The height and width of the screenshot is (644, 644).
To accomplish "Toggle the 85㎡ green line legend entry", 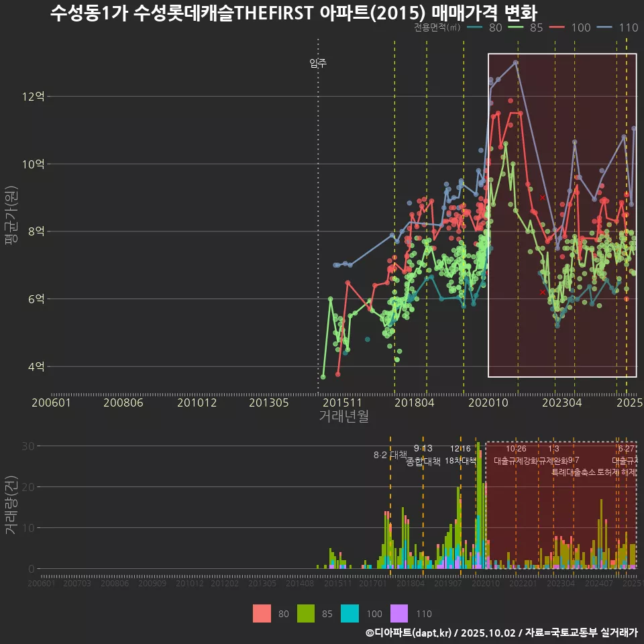I will click(525, 28).
